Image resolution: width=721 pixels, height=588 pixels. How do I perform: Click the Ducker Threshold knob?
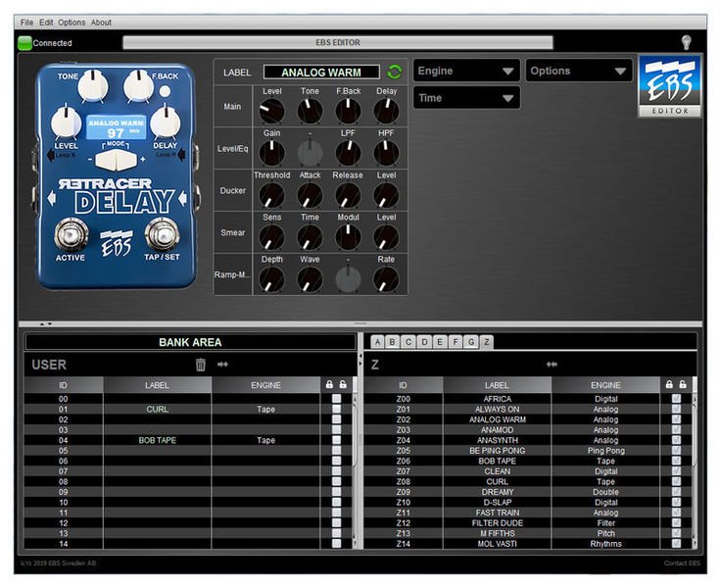[271, 196]
